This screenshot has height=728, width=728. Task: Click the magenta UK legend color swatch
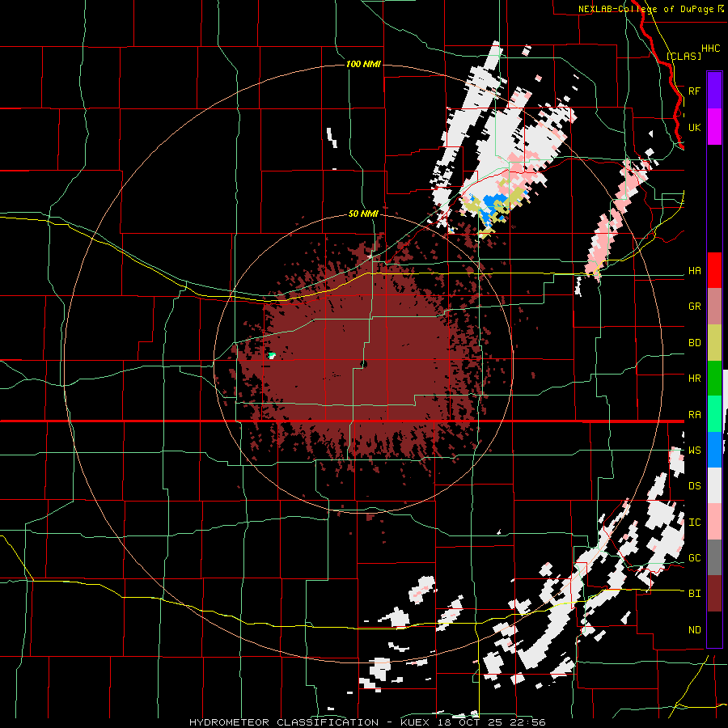tap(714, 127)
